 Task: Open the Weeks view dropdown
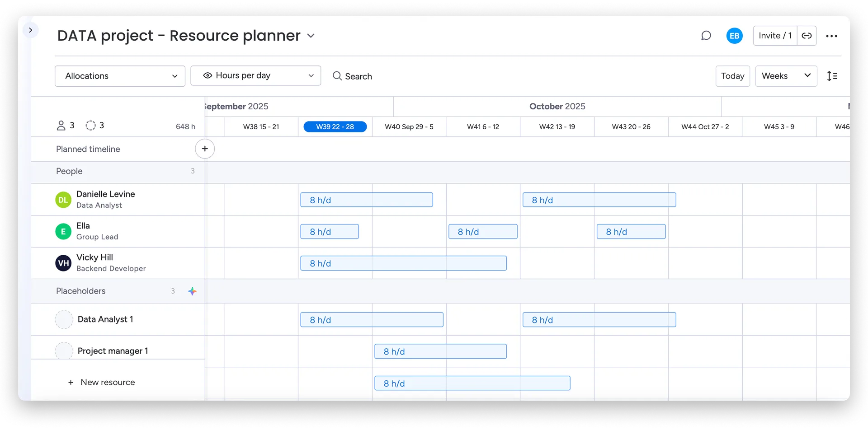(x=786, y=76)
